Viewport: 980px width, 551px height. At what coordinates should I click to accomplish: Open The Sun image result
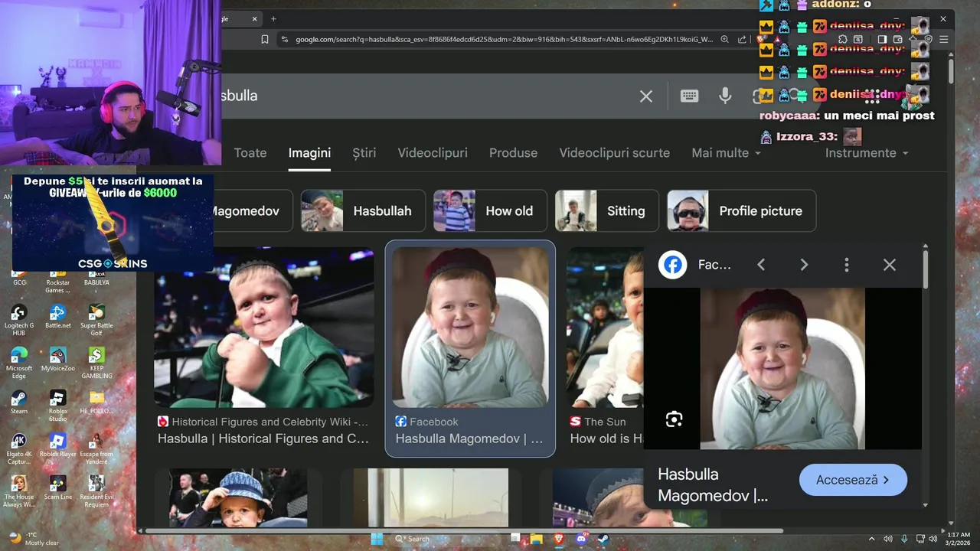[x=605, y=327]
